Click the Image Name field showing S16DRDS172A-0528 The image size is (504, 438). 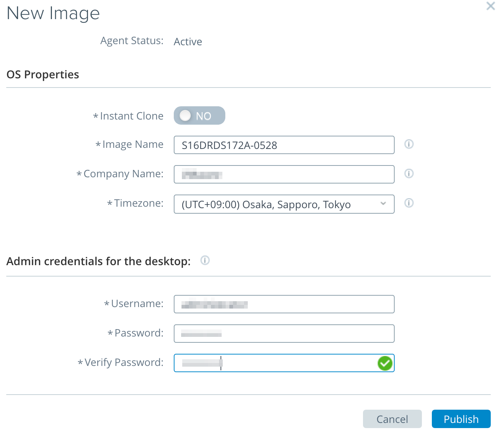coord(283,145)
